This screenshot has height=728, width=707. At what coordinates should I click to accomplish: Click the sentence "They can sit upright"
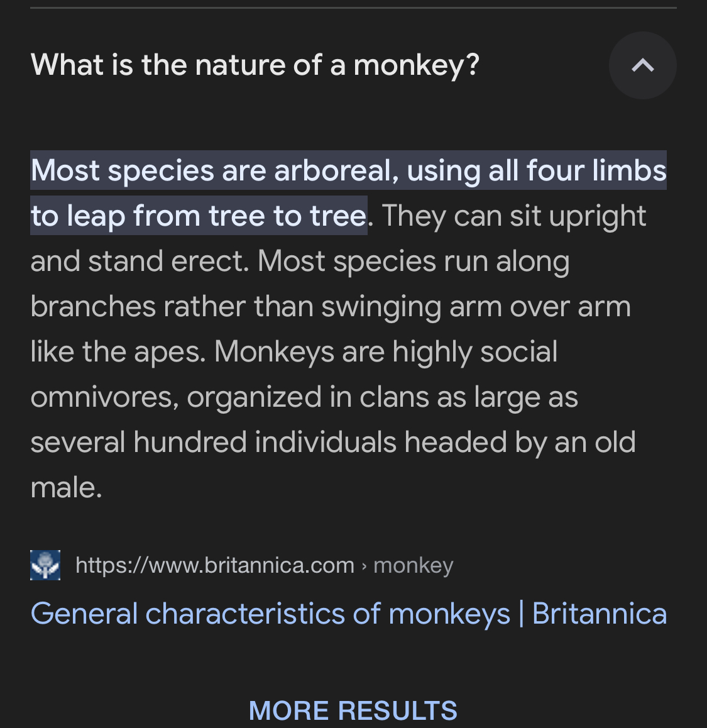pyautogui.click(x=513, y=216)
